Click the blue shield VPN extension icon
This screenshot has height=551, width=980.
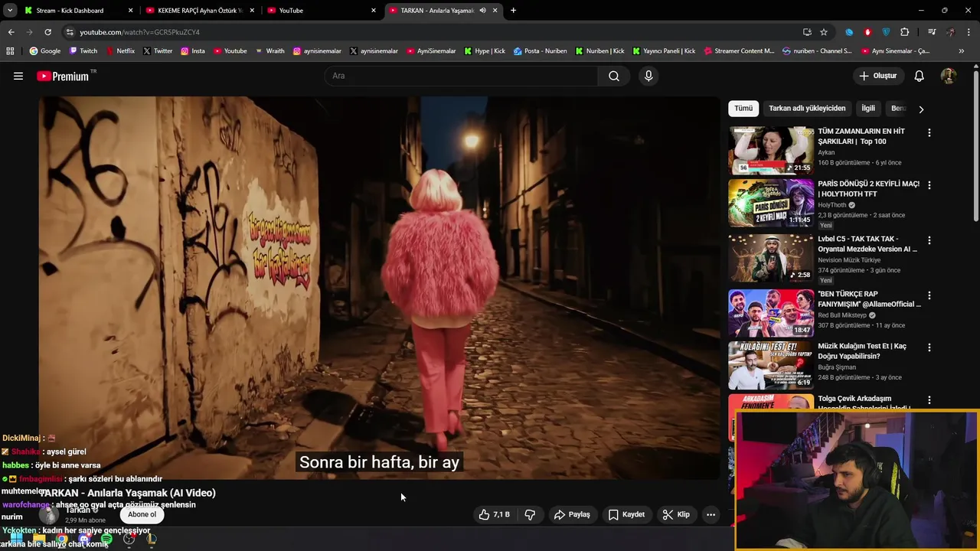pyautogui.click(x=886, y=32)
